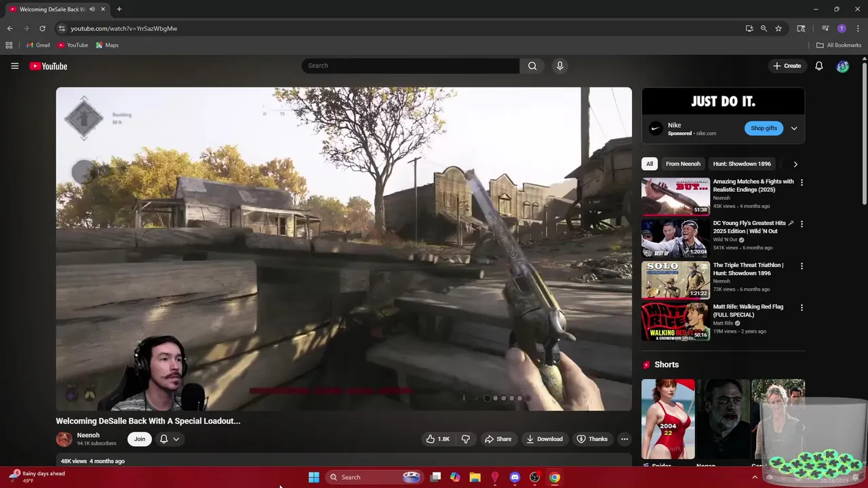Open Triple Threat Triathlon thumbnail

[x=675, y=280]
